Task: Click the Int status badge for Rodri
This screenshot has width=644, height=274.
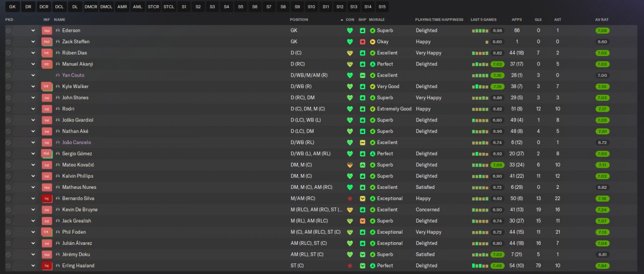Action: (47, 109)
